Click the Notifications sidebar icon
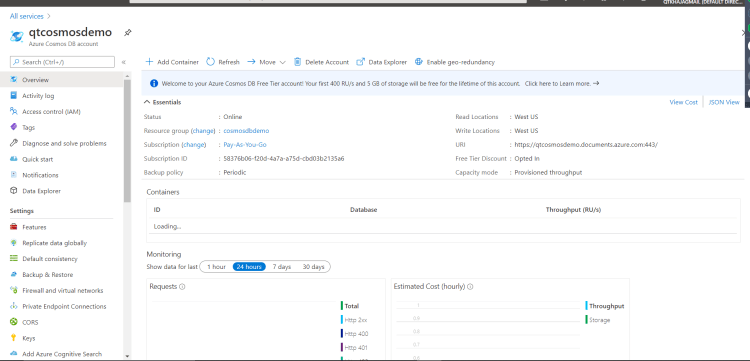The height and width of the screenshot is (361, 750). click(14, 175)
